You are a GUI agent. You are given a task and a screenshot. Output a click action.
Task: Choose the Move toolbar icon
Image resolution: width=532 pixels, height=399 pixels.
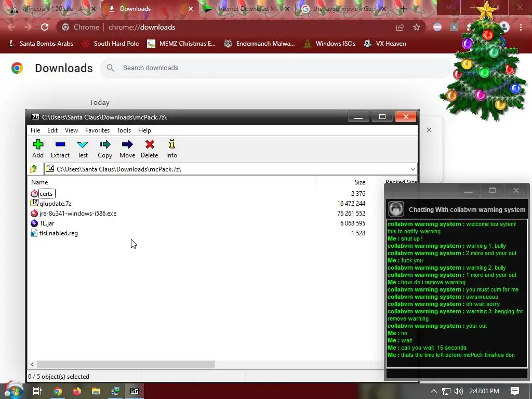point(127,149)
